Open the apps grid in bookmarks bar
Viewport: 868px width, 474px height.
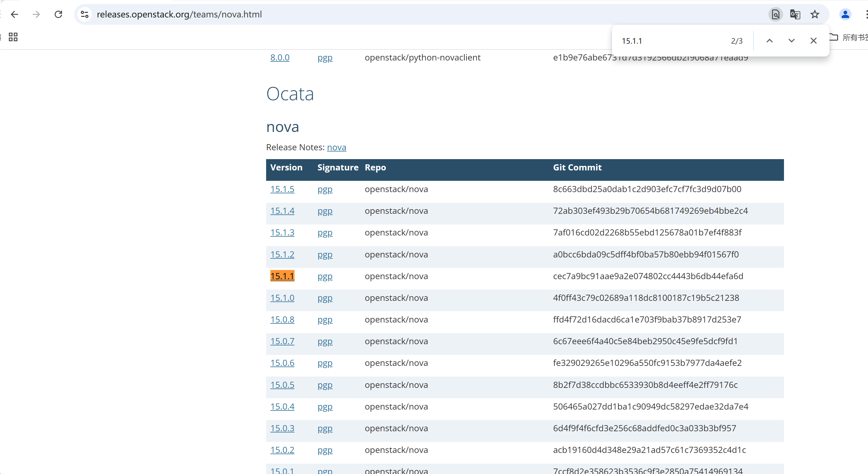13,37
